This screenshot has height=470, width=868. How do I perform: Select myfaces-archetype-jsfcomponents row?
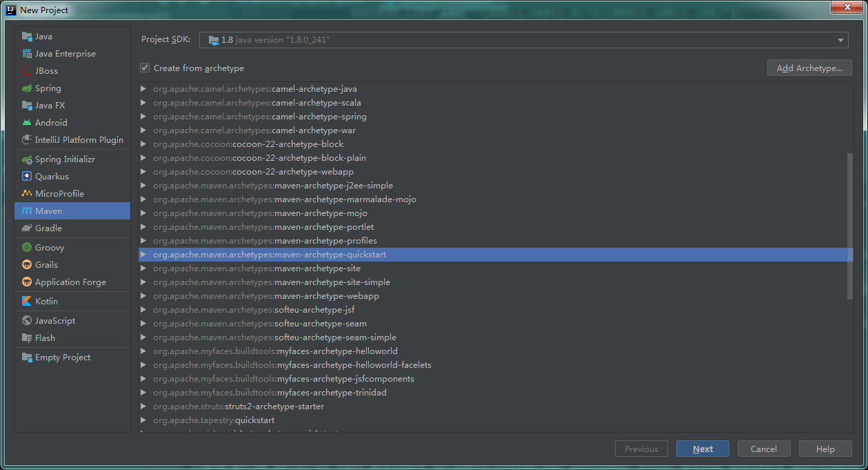(496, 379)
